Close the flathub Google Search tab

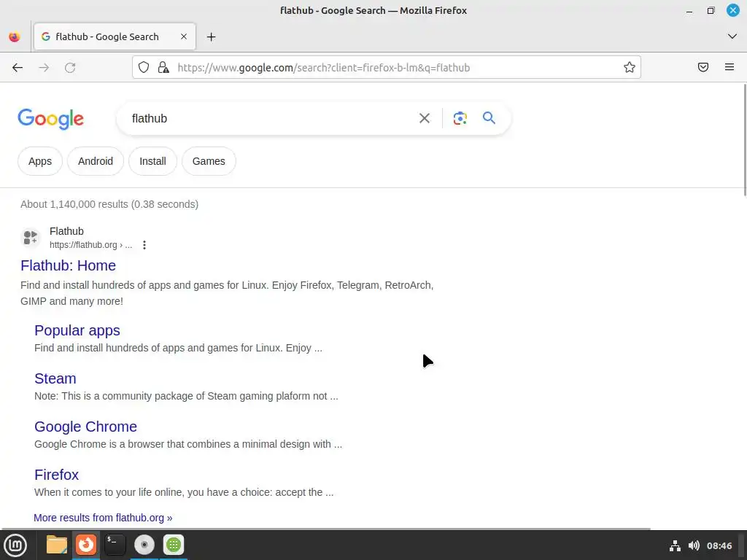(x=183, y=36)
